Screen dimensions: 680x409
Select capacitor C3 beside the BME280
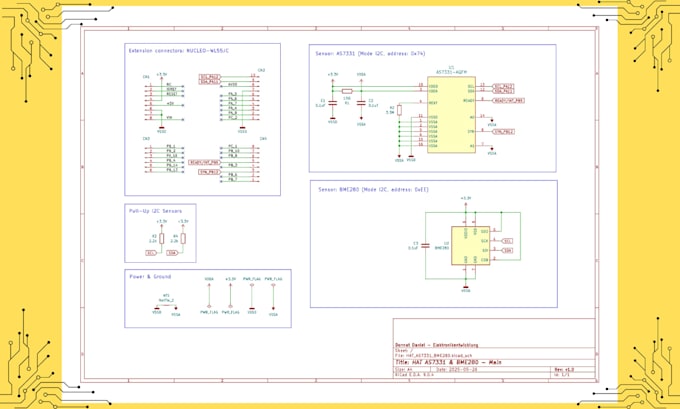425,245
